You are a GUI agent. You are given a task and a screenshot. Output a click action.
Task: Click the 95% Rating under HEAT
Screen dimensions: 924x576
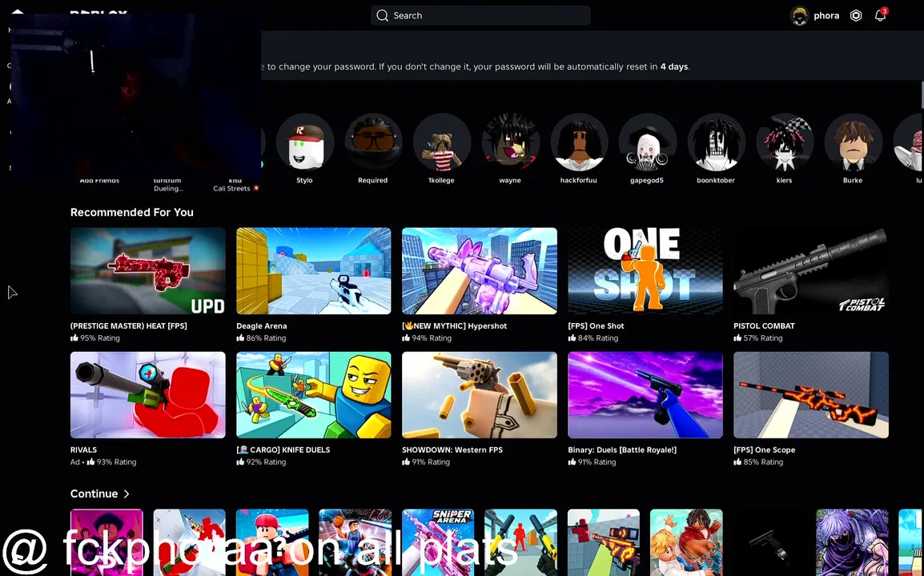click(94, 338)
